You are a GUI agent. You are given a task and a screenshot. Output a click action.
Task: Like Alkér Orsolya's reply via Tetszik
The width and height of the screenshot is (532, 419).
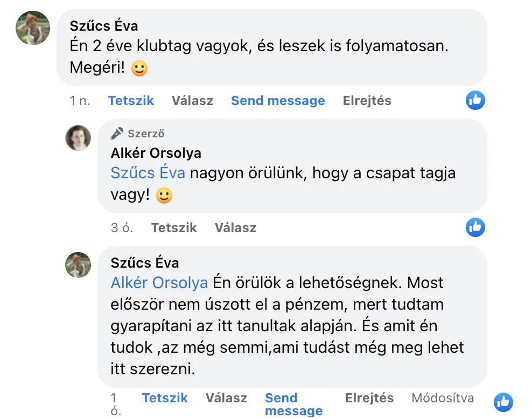[174, 228]
